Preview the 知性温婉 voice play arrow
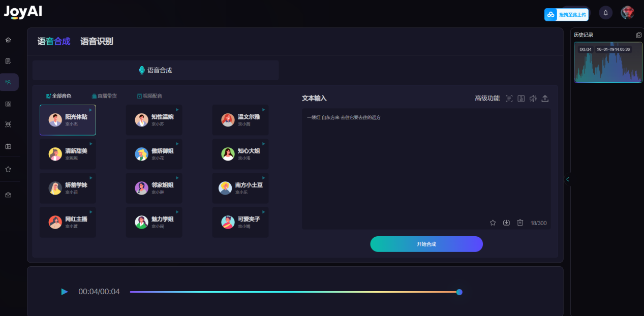The image size is (644, 316). pos(177,110)
